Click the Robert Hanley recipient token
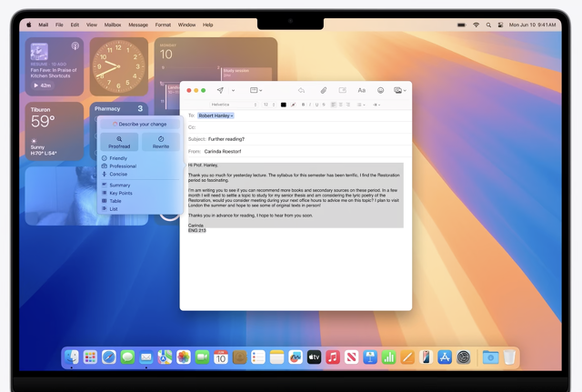 [x=216, y=116]
